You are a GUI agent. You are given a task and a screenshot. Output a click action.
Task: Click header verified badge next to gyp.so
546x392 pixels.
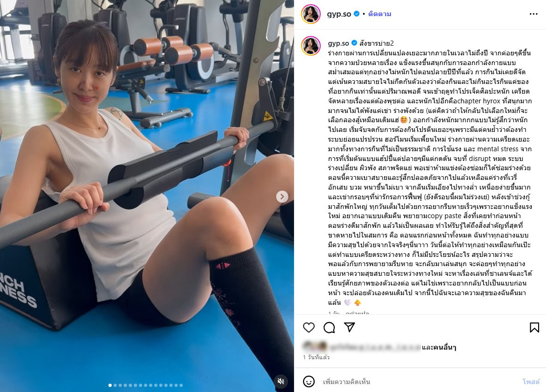[x=357, y=14]
